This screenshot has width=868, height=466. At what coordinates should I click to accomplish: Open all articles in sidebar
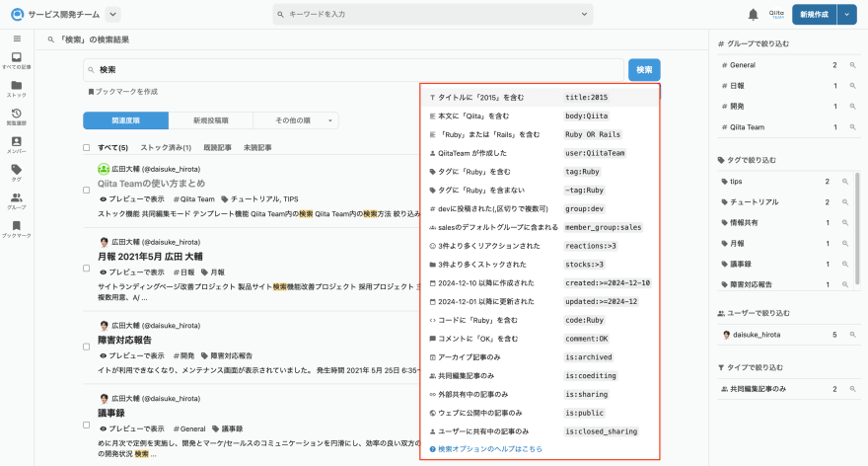[17, 60]
